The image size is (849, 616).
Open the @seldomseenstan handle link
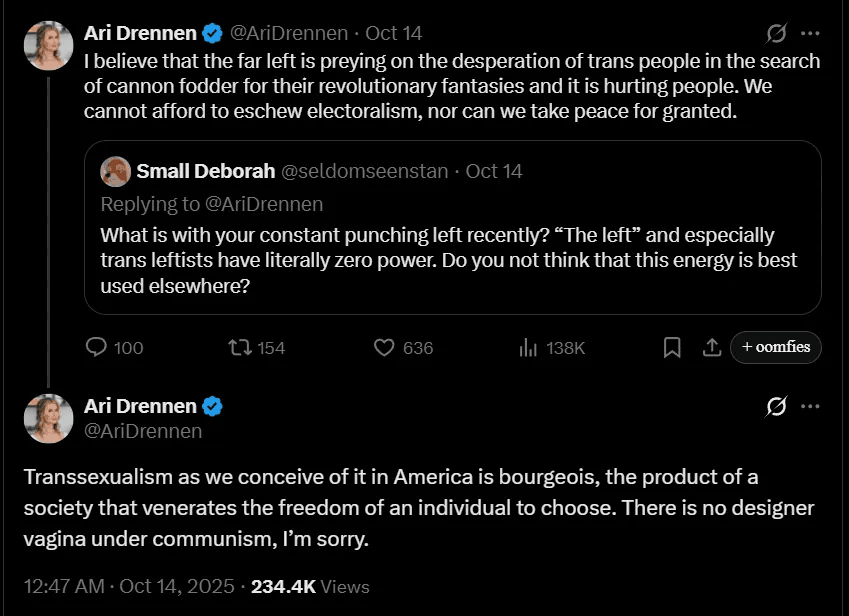tap(364, 171)
